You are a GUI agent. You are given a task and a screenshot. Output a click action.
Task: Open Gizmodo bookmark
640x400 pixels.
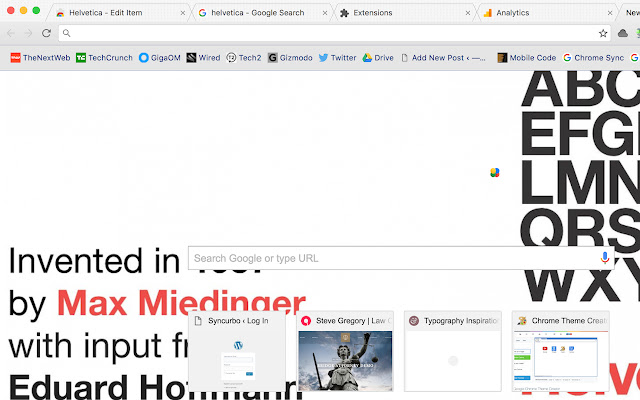click(290, 58)
